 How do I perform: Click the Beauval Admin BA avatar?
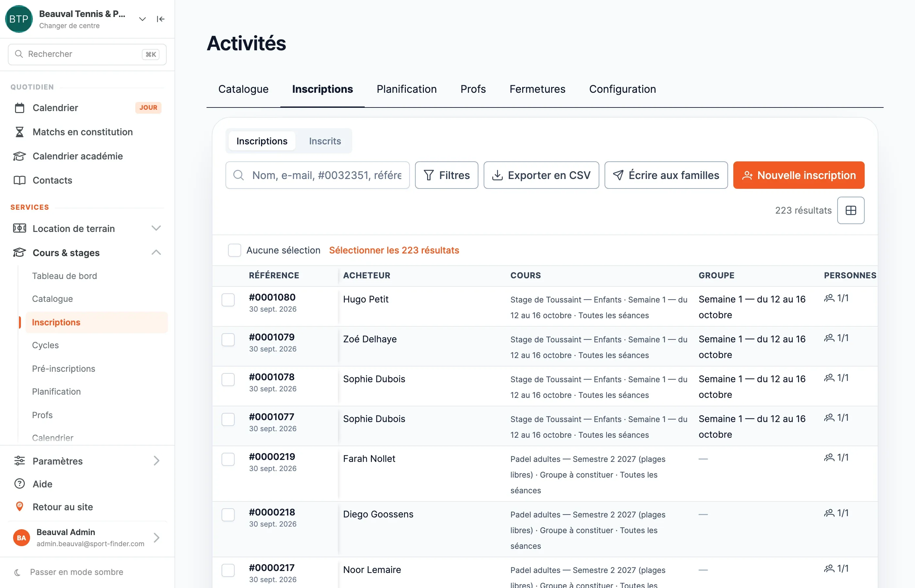(21, 538)
